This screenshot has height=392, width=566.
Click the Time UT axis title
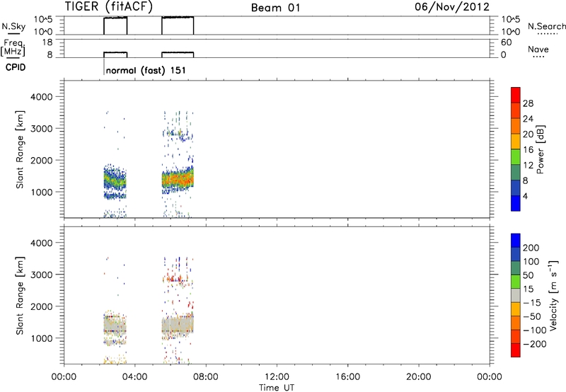277,388
